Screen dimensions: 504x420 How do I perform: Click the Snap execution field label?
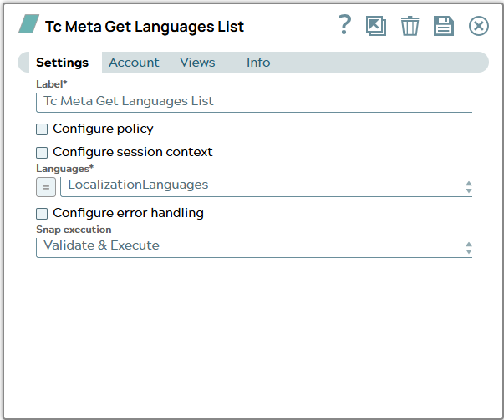[74, 230]
